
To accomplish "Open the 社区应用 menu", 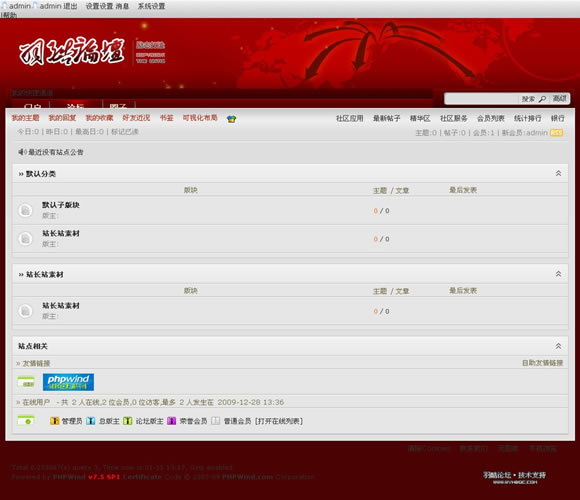I will pyautogui.click(x=349, y=118).
